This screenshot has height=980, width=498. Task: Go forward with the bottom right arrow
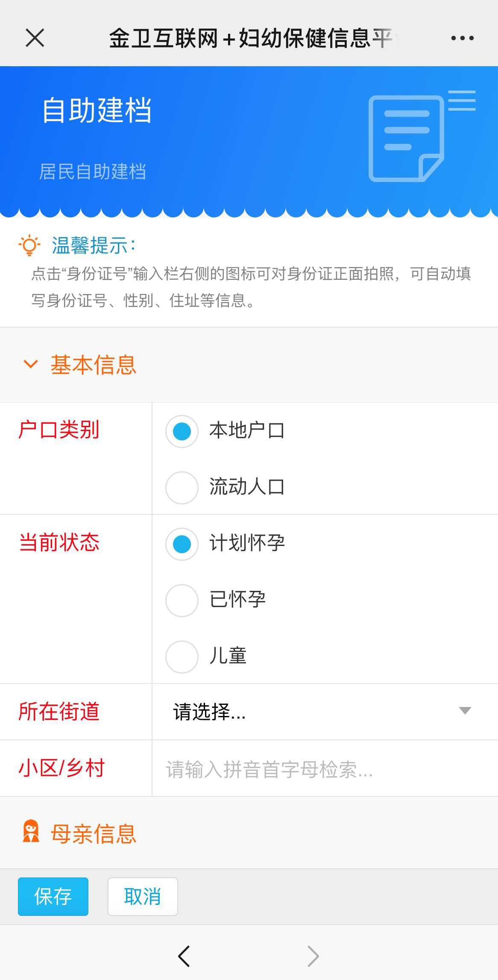click(313, 956)
